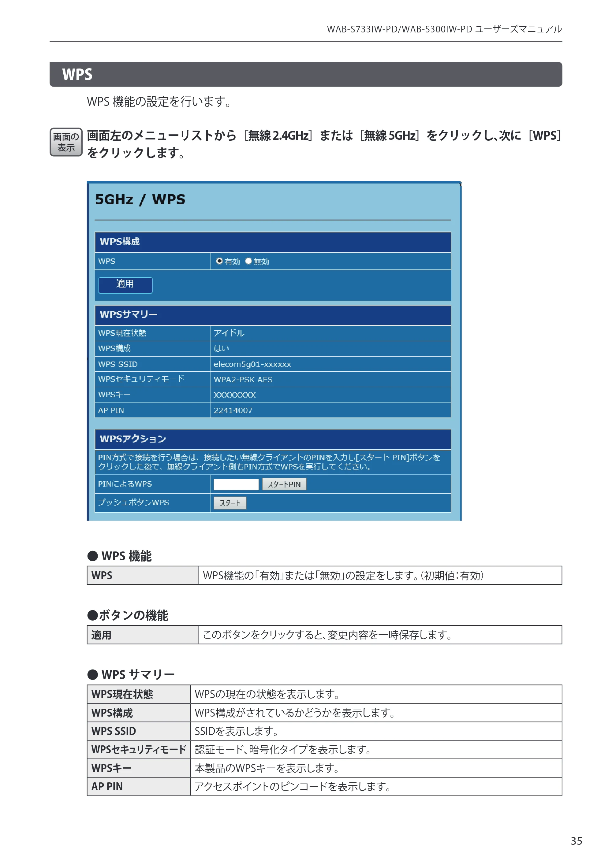Click the 画面の表示 badge icon
The image size is (612, 868).
coord(66,142)
